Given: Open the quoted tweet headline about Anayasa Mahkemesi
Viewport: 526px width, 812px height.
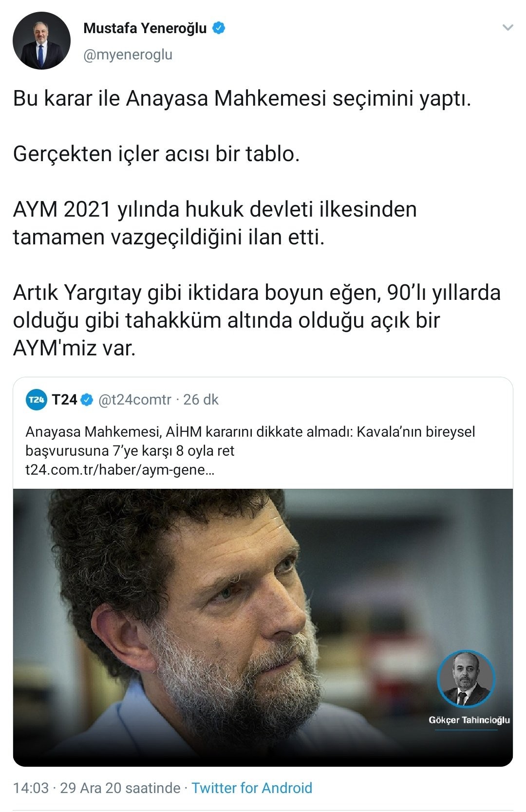Looking at the screenshot, I should [x=250, y=441].
